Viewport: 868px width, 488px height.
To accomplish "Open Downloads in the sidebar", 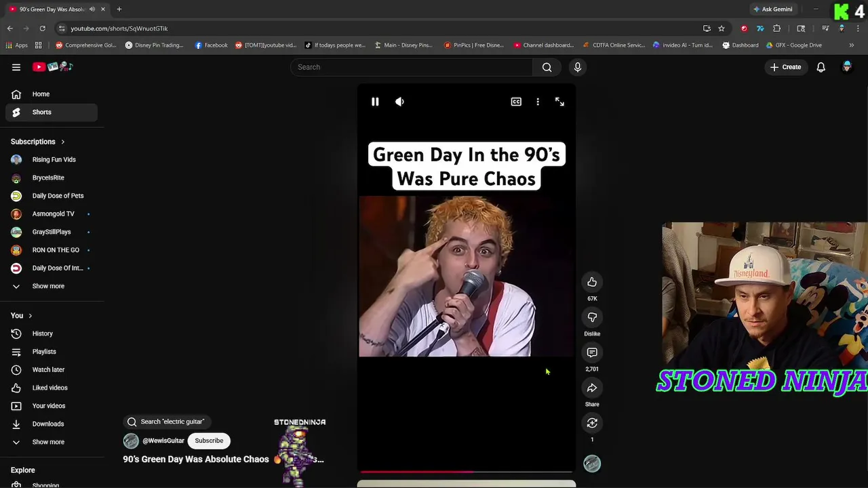I will coord(52,424).
